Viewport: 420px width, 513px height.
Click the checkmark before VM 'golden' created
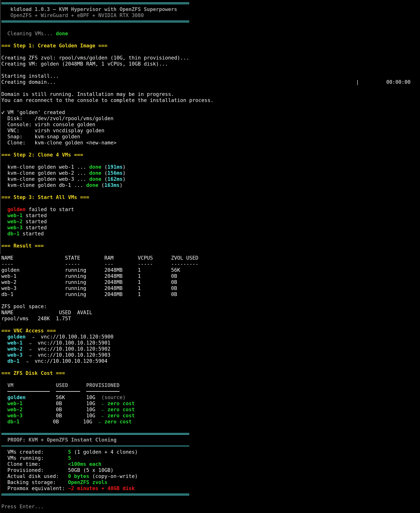coord(3,113)
